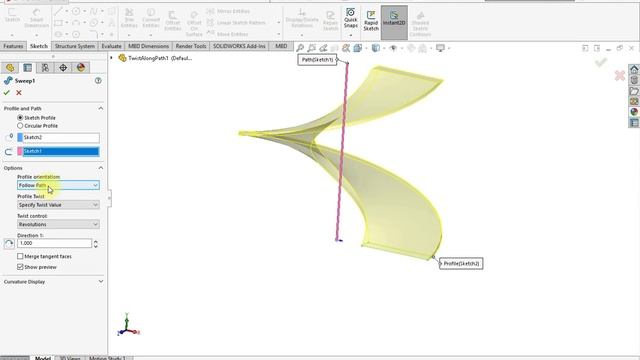Image resolution: width=640 pixels, height=360 pixels.
Task: Open the Twist control Revolutions dropdown
Action: [58, 224]
